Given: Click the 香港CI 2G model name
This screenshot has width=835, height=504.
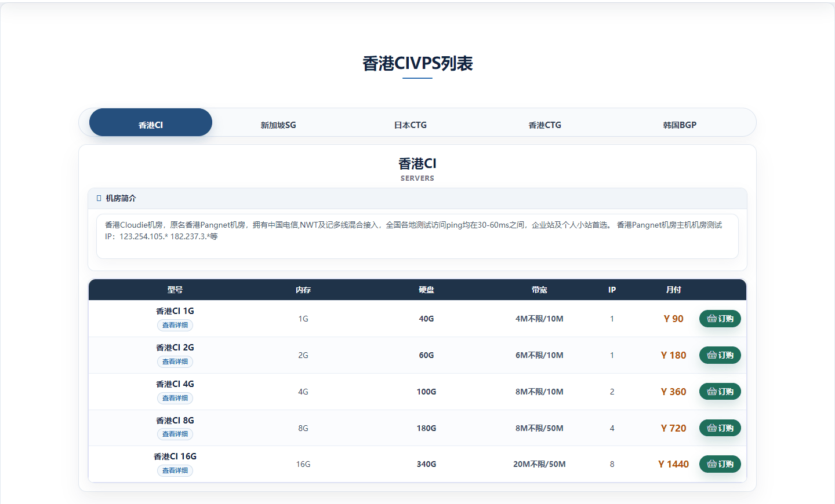Looking at the screenshot, I should [x=175, y=348].
